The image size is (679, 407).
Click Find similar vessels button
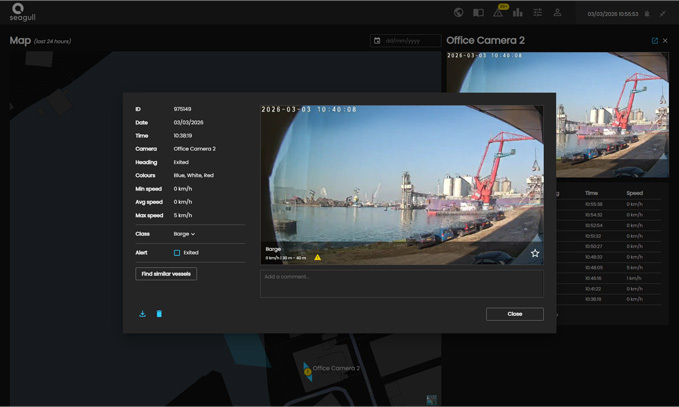tap(166, 274)
